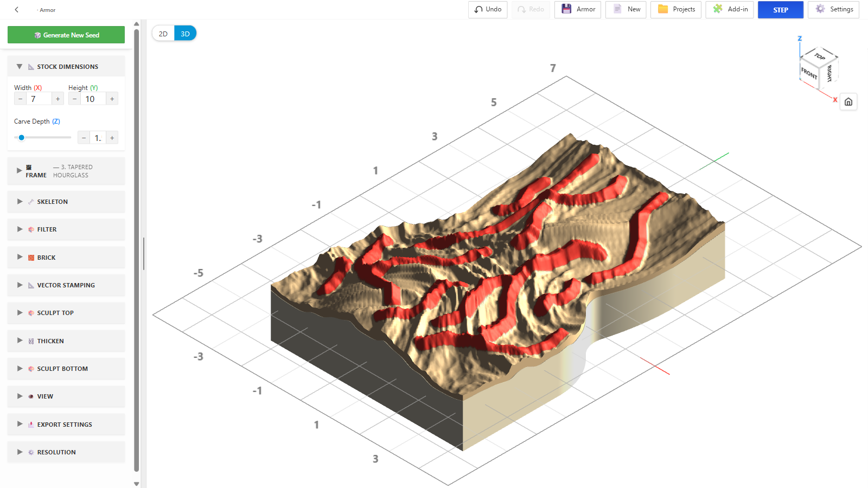This screenshot has width=868, height=488.
Task: Click the Carve Depth value field
Action: [x=98, y=138]
